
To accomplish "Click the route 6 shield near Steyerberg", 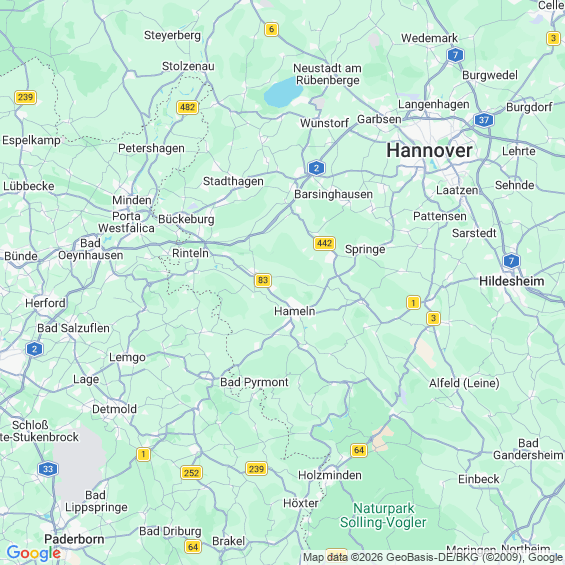I will 271,29.
